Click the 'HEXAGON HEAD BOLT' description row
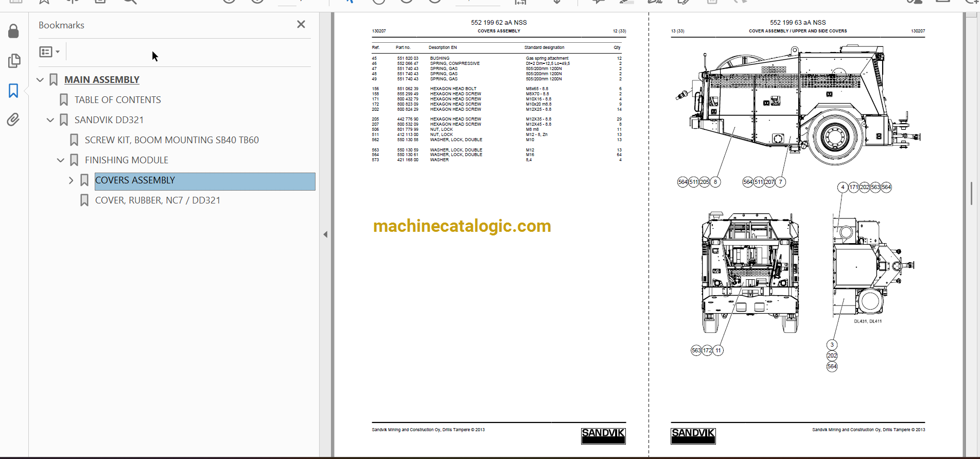The width and height of the screenshot is (980, 459). (x=453, y=89)
